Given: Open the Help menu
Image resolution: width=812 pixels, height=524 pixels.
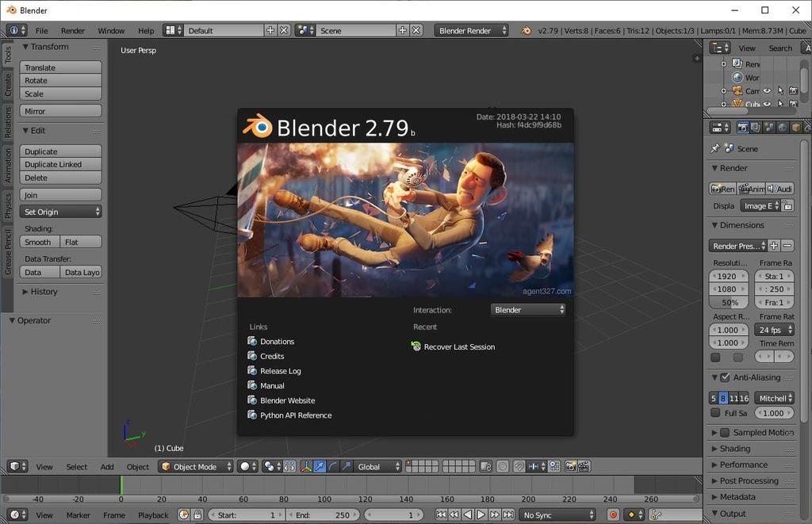Looking at the screenshot, I should (x=146, y=31).
